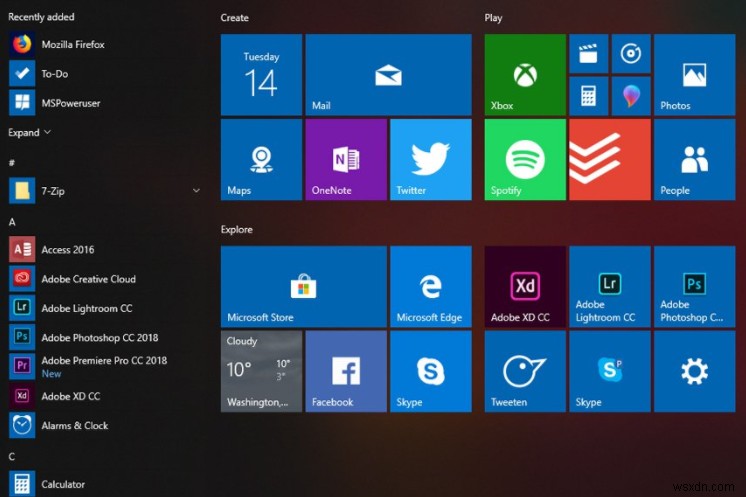Viewport: 746px width, 497px height.
Task: Open the Cloudy Washington weather tile
Action: coord(261,371)
